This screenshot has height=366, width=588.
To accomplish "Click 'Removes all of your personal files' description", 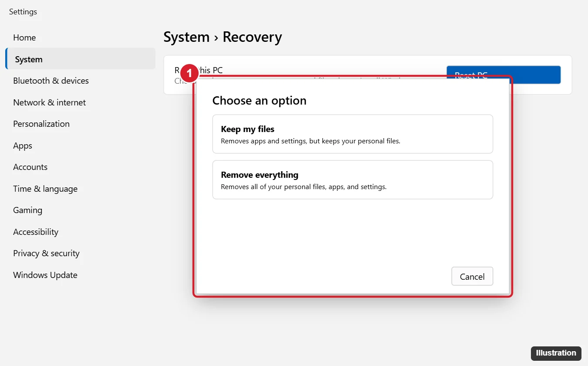I will coord(304,187).
